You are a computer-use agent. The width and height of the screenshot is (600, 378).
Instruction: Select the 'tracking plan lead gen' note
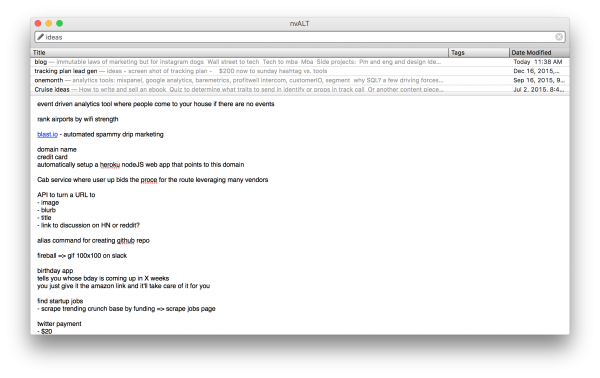click(300, 71)
